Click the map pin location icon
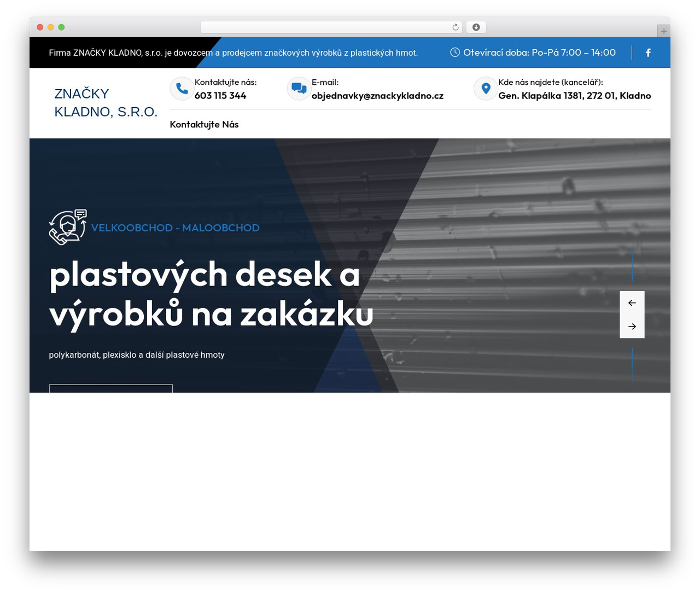 coord(486,89)
